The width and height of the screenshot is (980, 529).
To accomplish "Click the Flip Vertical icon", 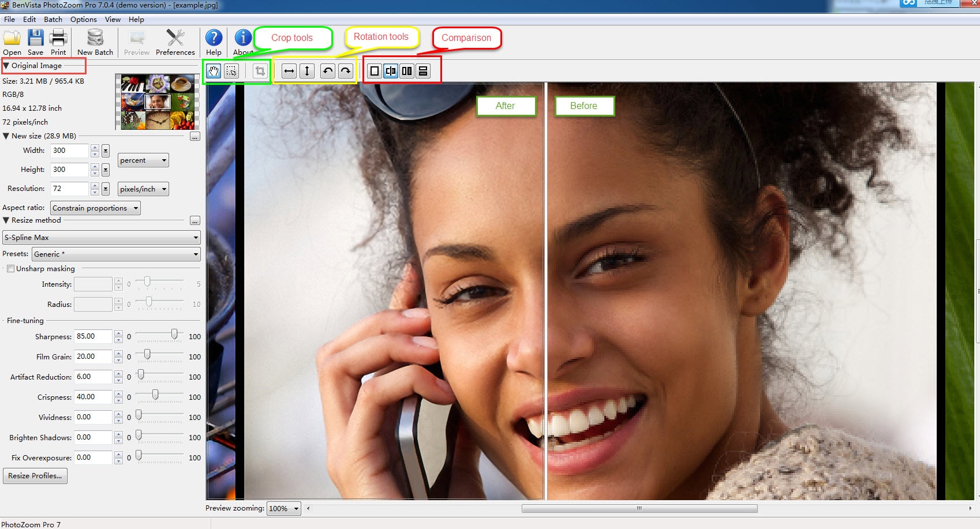I will (x=307, y=70).
